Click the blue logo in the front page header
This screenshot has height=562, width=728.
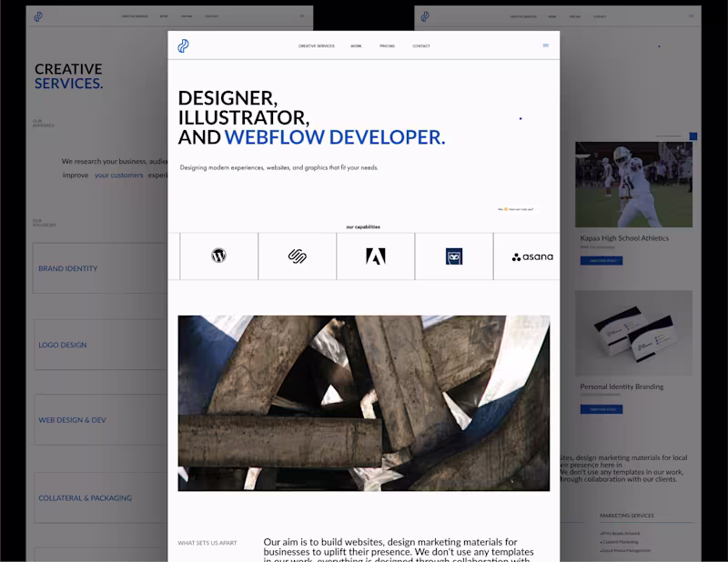(184, 46)
